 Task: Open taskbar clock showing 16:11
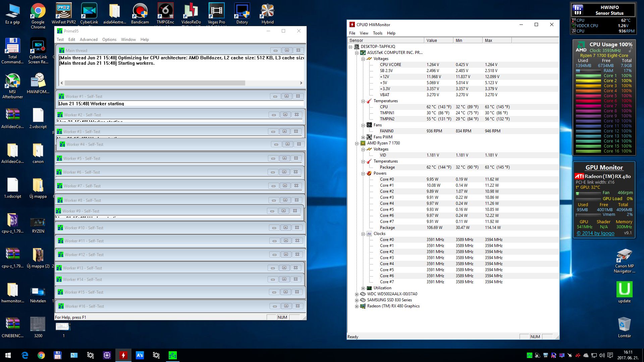pyautogui.click(x=628, y=355)
